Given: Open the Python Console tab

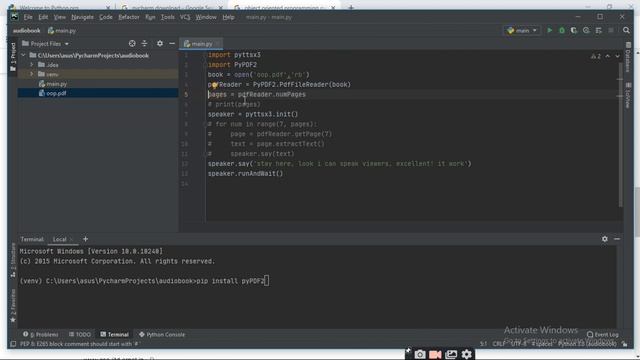Looking at the screenshot, I should point(162,334).
